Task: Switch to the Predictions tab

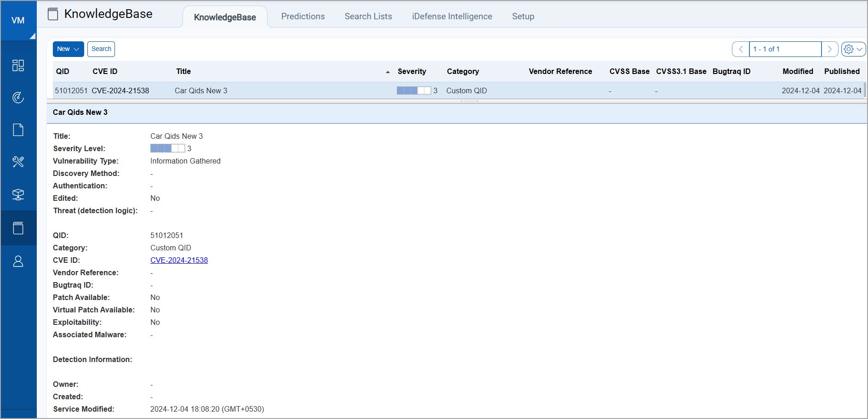Action: (x=303, y=17)
